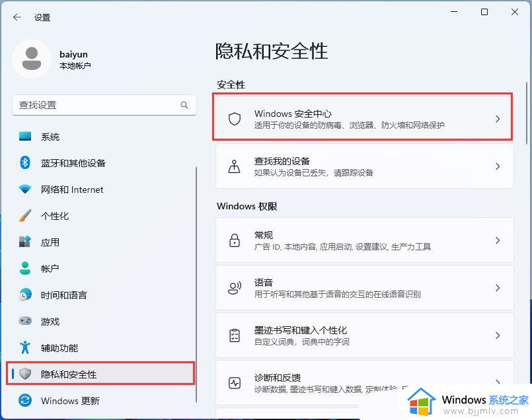Screen dimensions: 532x420
Task: Click the 应用 apps icon
Action: pyautogui.click(x=25, y=242)
